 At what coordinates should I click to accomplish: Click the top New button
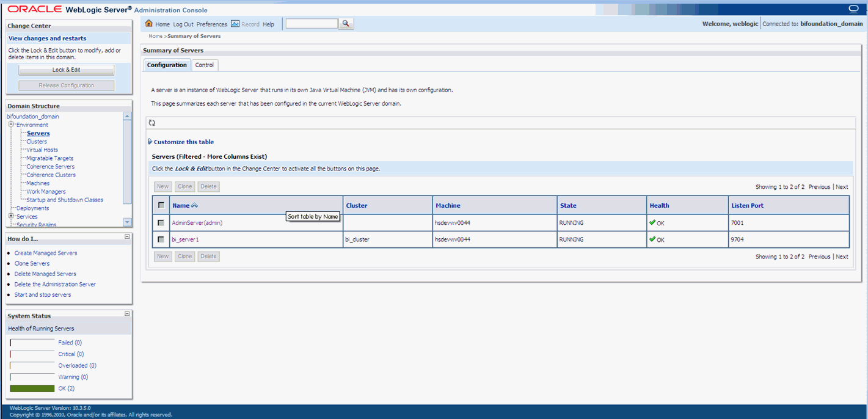pos(162,186)
